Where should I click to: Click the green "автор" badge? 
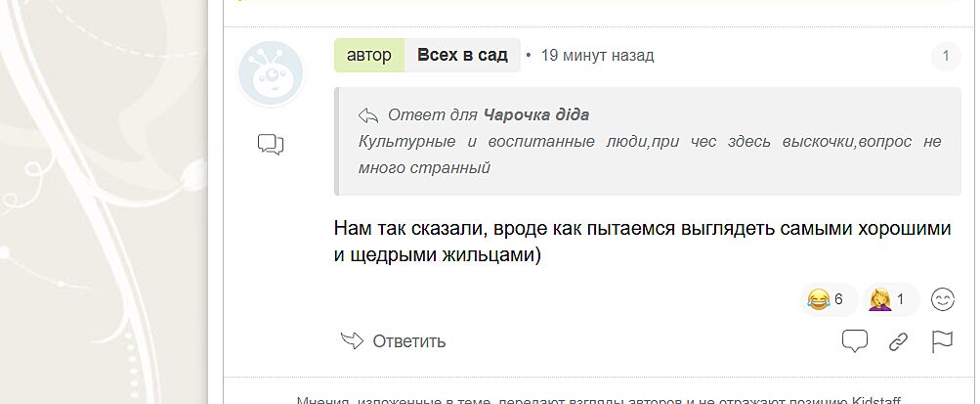368,56
